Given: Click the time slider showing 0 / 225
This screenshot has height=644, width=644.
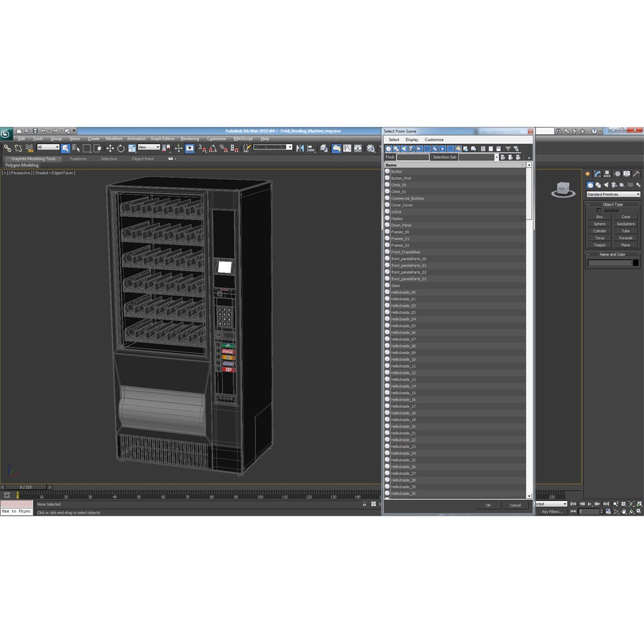Looking at the screenshot, I should point(26,487).
